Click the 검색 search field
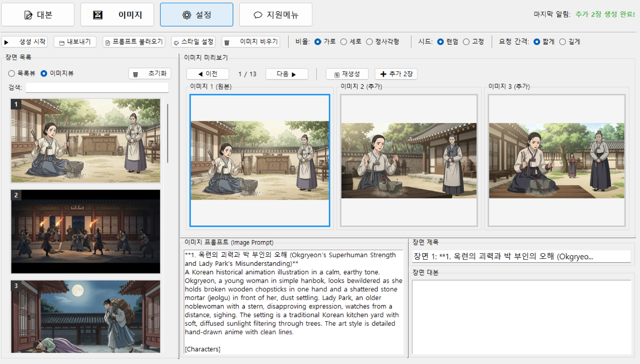 point(97,87)
